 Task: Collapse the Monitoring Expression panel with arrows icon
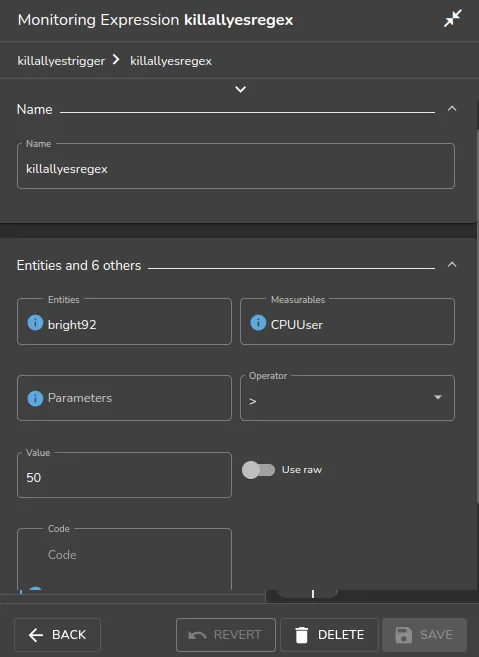point(453,19)
